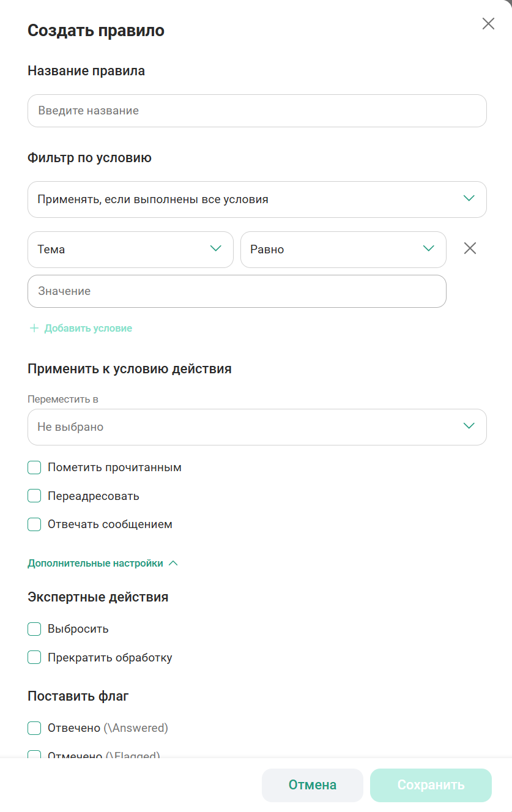Viewport: 512px width, 812px height.
Task: Close the Создать правило dialog
Action: 488,23
